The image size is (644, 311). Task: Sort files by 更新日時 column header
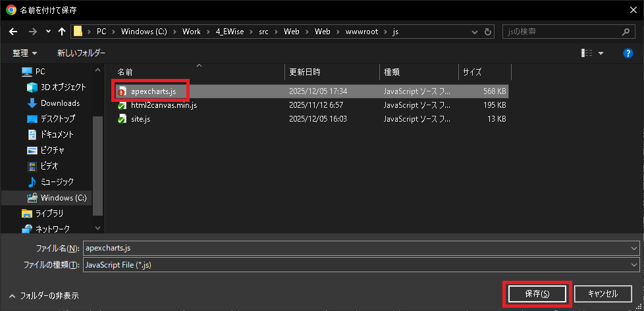[x=304, y=72]
